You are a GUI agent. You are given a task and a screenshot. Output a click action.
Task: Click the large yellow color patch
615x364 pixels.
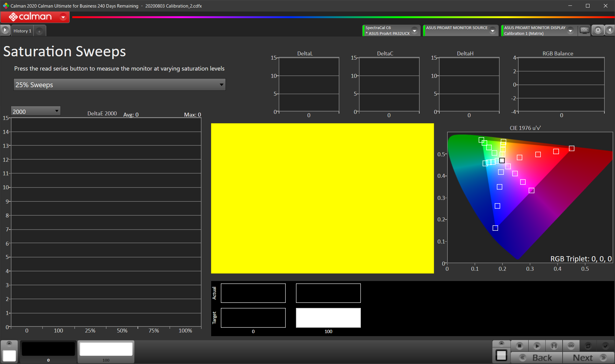point(322,198)
